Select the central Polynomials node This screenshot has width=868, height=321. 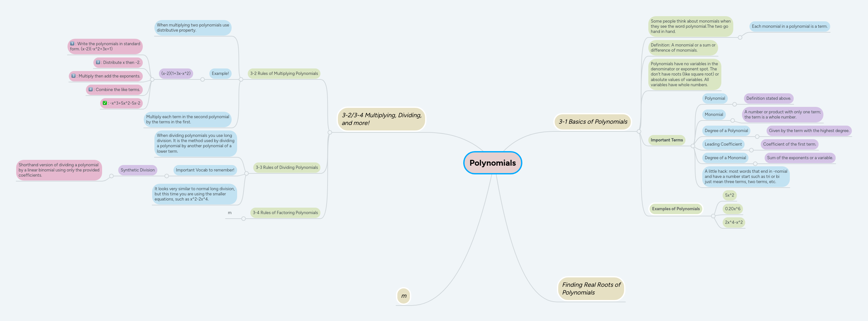point(493,163)
